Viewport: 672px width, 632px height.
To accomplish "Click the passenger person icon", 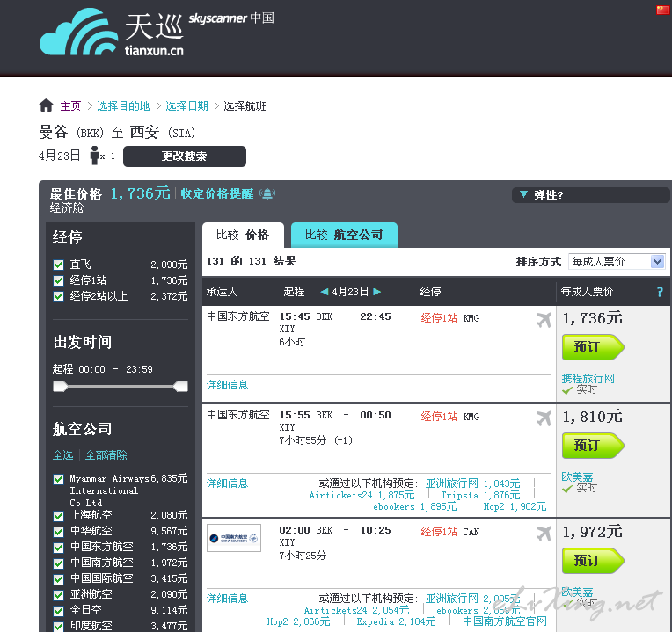I will click(95, 156).
